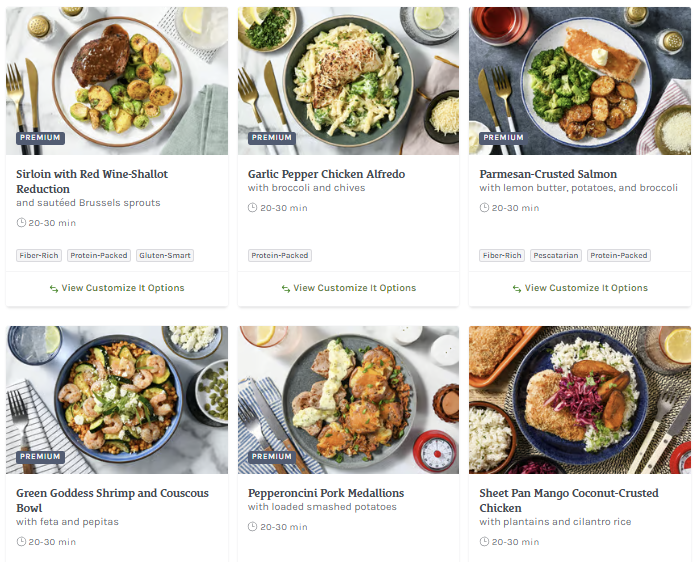
Task: Select the Gluten-Smart tag on Sirloin
Action: click(165, 256)
